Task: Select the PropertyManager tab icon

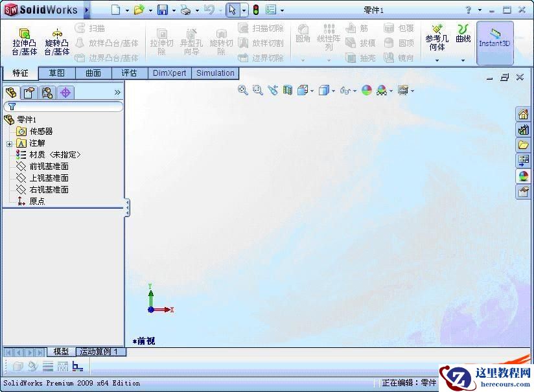Action: click(29, 92)
